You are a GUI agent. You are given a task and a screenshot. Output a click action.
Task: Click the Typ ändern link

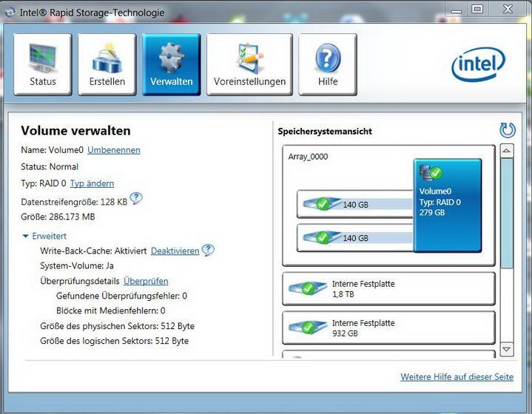coord(92,183)
